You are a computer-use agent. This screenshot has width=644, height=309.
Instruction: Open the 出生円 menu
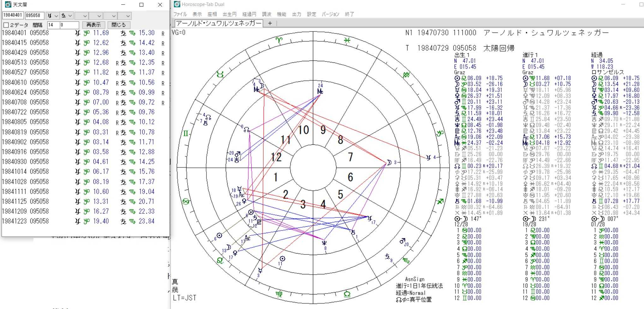230,14
